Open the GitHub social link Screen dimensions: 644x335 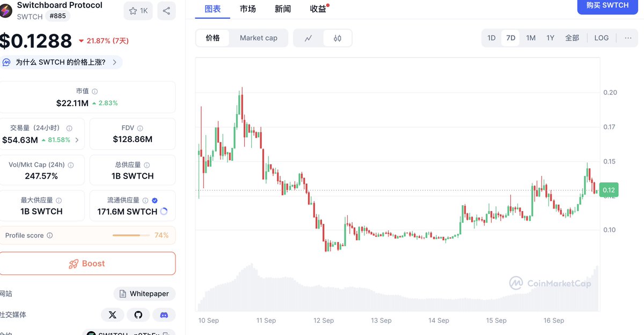coord(138,315)
